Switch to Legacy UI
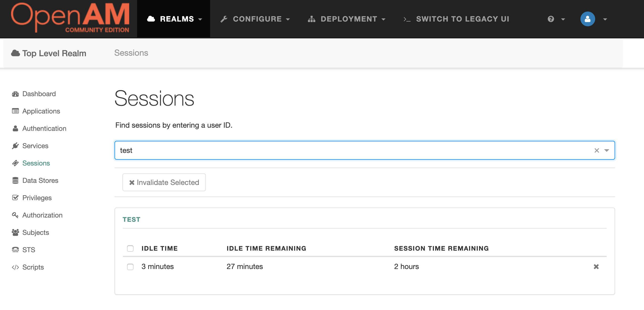The width and height of the screenshot is (644, 310). (x=462, y=19)
